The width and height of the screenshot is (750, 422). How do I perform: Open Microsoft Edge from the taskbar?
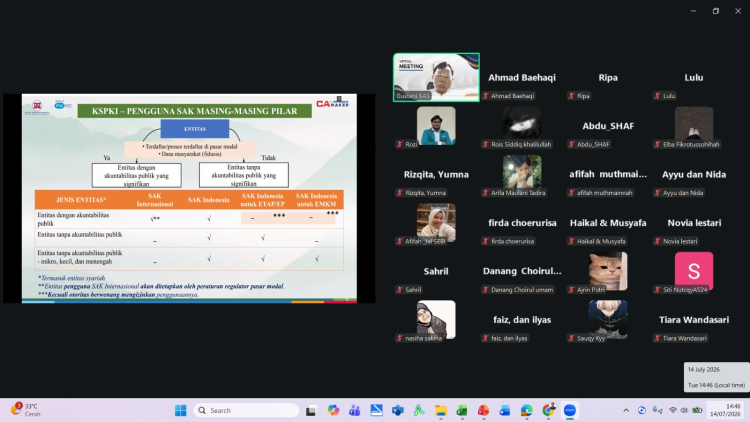pyautogui.click(x=527, y=410)
